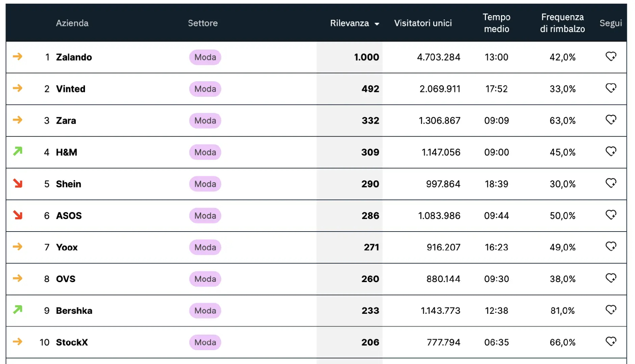
Task: Open the H&M company link
Action: click(x=66, y=152)
